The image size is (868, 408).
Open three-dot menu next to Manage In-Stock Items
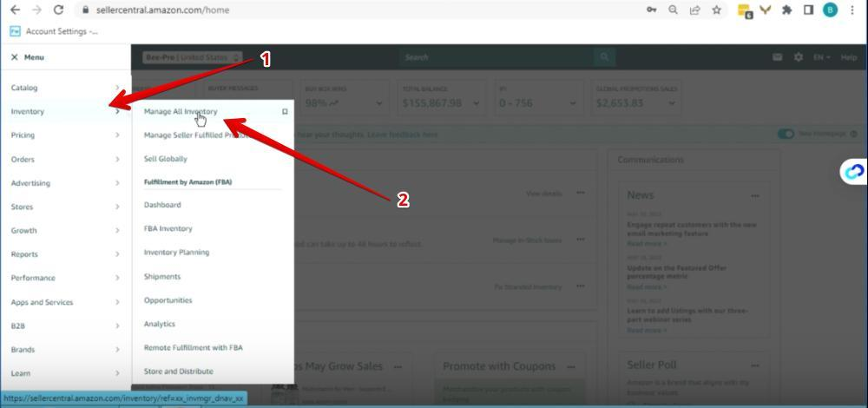pos(580,240)
